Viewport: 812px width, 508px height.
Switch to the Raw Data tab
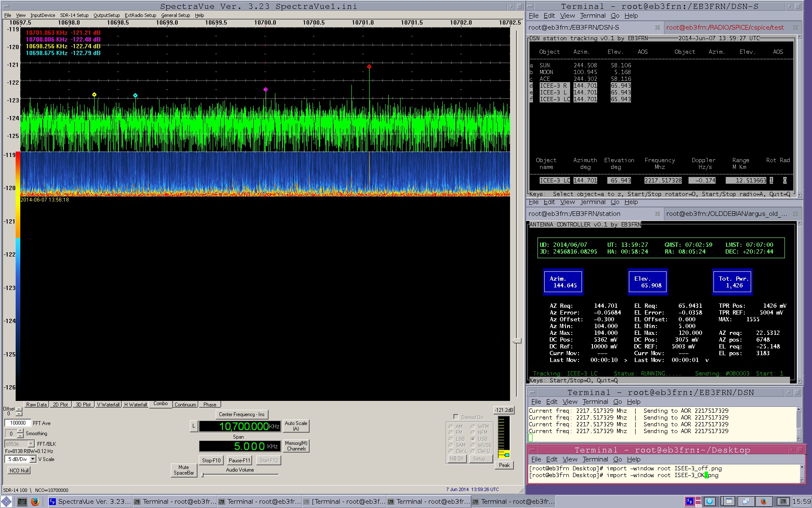pyautogui.click(x=36, y=405)
